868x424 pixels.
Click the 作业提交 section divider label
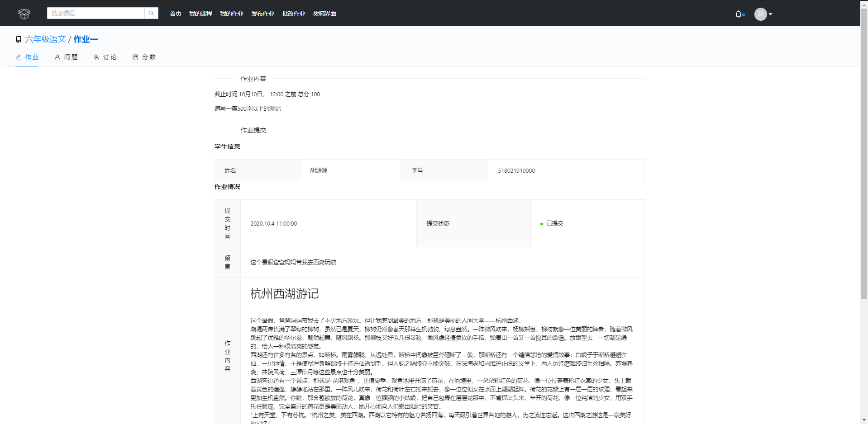[x=253, y=130]
